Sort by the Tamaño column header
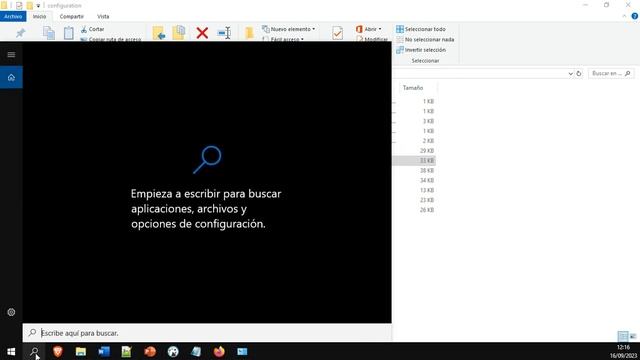Viewport: 640px width, 360px height. [413, 88]
